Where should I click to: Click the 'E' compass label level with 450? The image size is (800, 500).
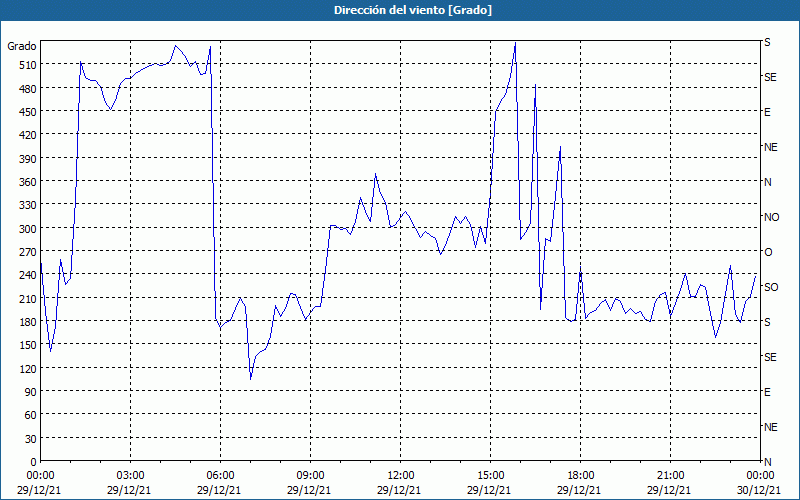[x=767, y=112]
